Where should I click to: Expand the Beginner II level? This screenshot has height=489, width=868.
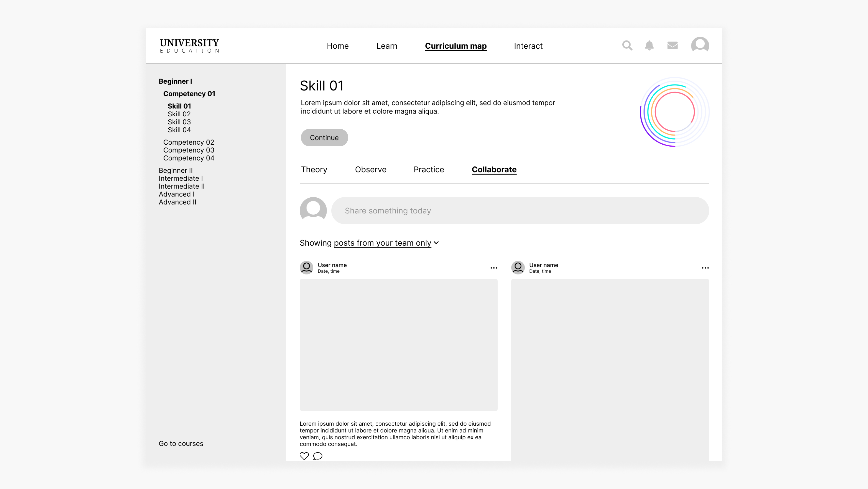pyautogui.click(x=176, y=170)
